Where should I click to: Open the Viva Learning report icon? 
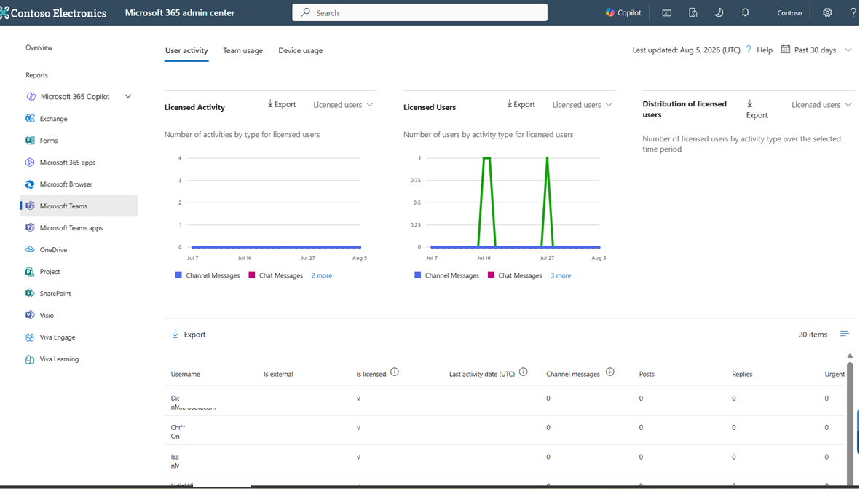click(x=30, y=359)
